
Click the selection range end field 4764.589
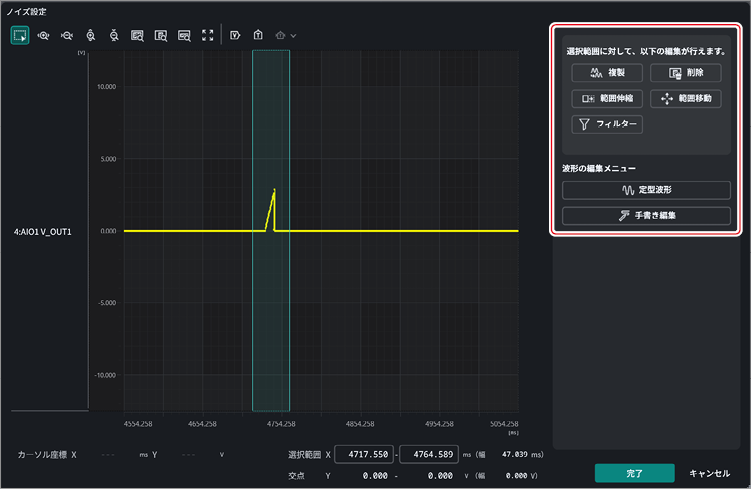point(429,454)
